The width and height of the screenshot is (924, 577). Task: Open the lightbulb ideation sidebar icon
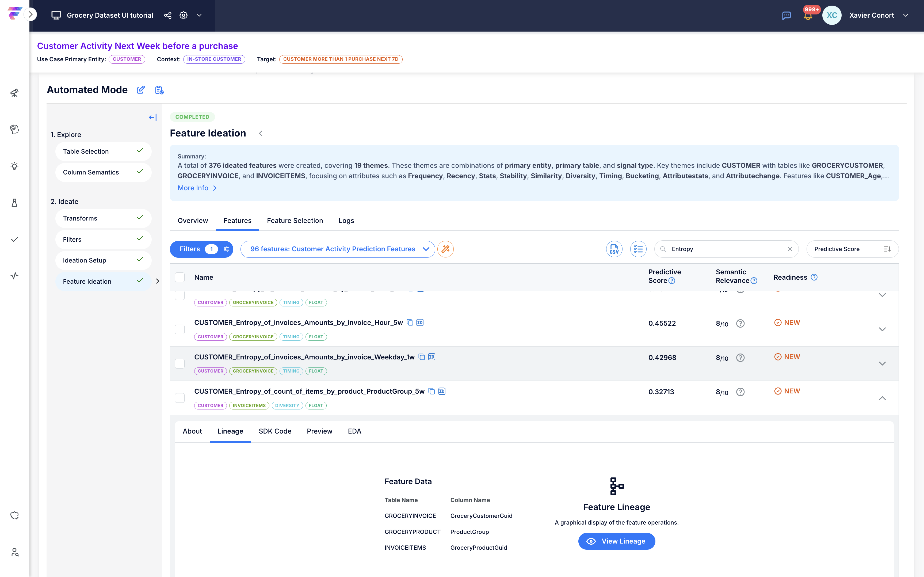(14, 166)
